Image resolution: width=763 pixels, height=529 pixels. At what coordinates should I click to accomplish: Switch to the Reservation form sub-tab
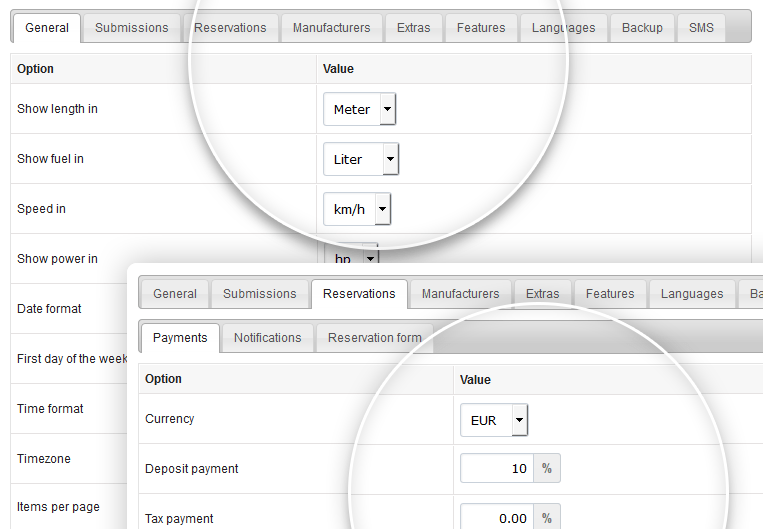tap(375, 338)
